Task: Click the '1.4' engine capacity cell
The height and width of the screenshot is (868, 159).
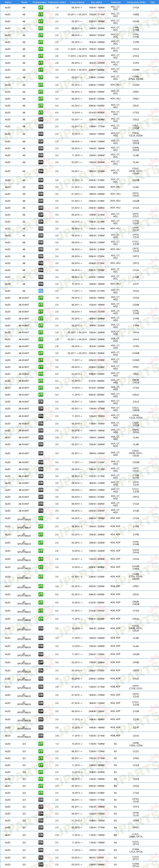Action: tap(57, 744)
